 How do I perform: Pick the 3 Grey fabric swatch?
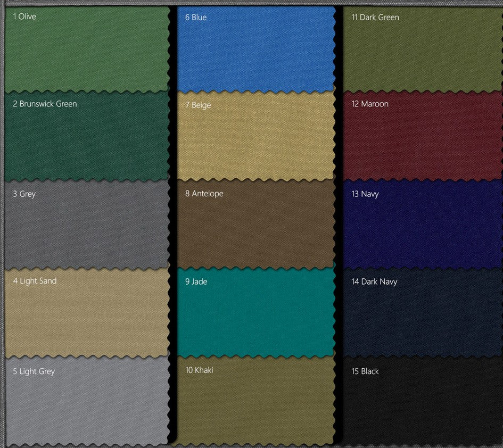[x=87, y=225]
